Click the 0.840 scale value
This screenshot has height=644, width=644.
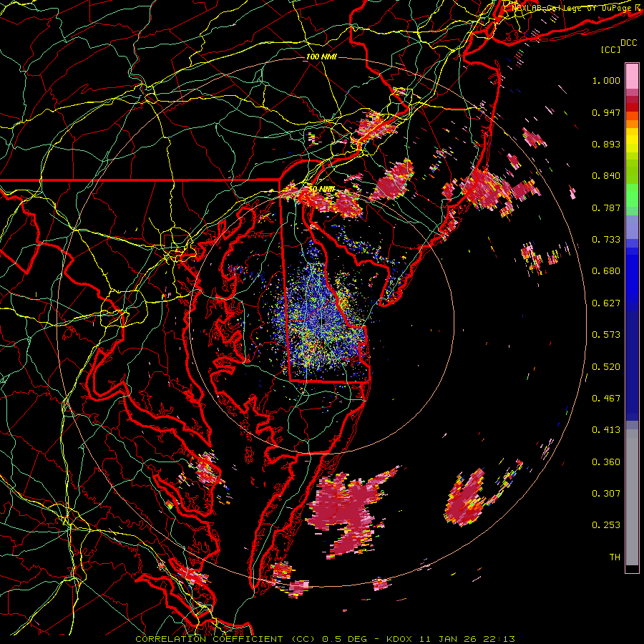pyautogui.click(x=606, y=176)
